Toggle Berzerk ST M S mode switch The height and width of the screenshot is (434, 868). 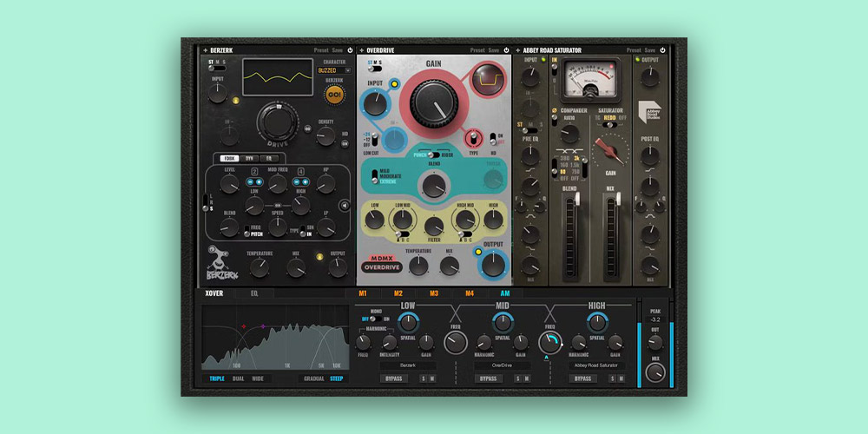click(x=217, y=68)
